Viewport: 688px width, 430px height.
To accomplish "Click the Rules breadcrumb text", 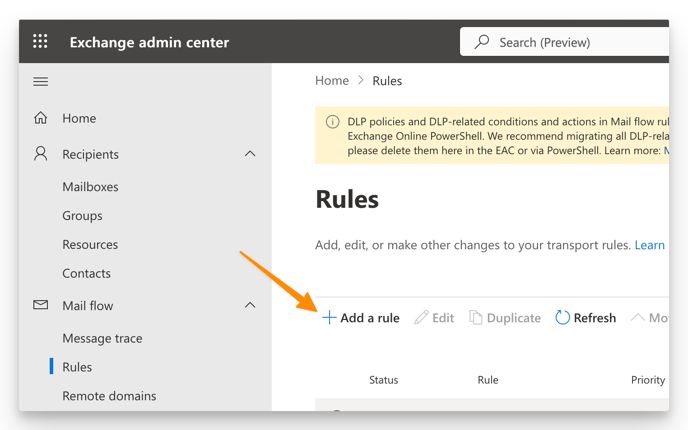I will pos(387,81).
